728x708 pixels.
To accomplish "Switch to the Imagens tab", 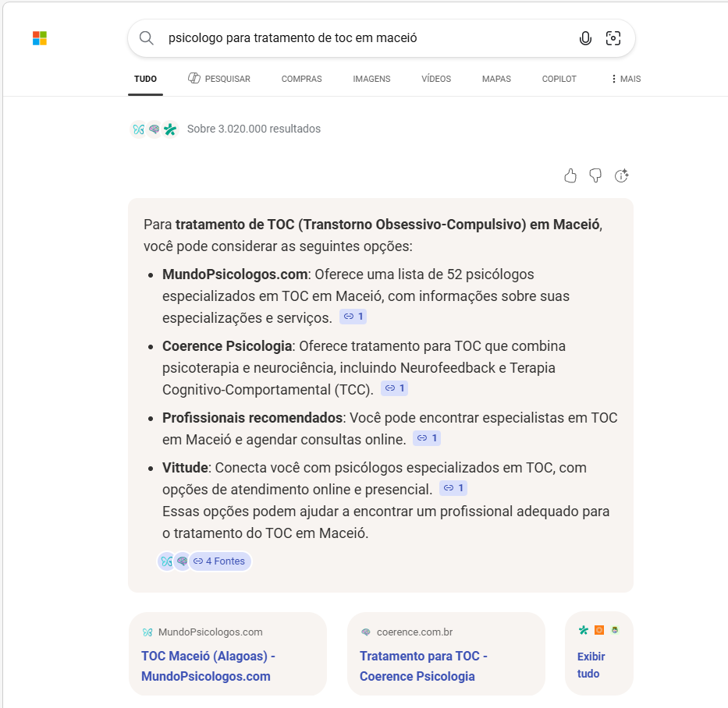I will point(371,79).
